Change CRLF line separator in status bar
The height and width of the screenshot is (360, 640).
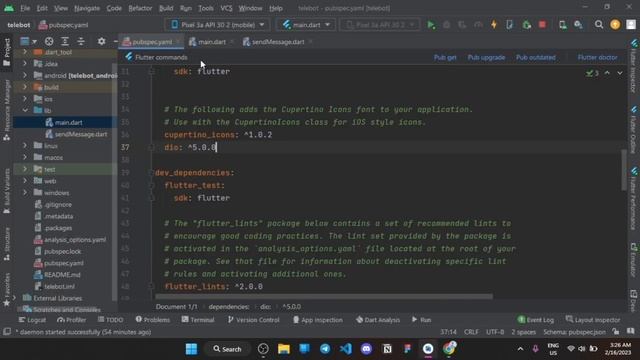pos(471,332)
